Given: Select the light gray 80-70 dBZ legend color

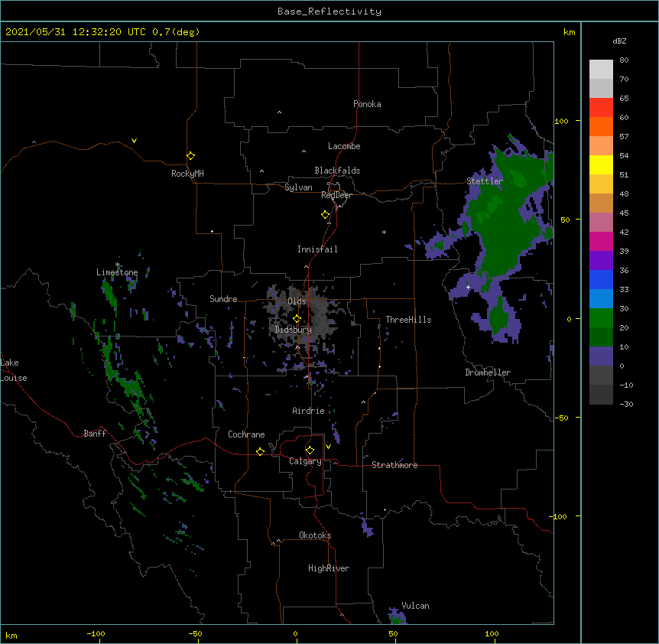Looking at the screenshot, I should point(601,70).
